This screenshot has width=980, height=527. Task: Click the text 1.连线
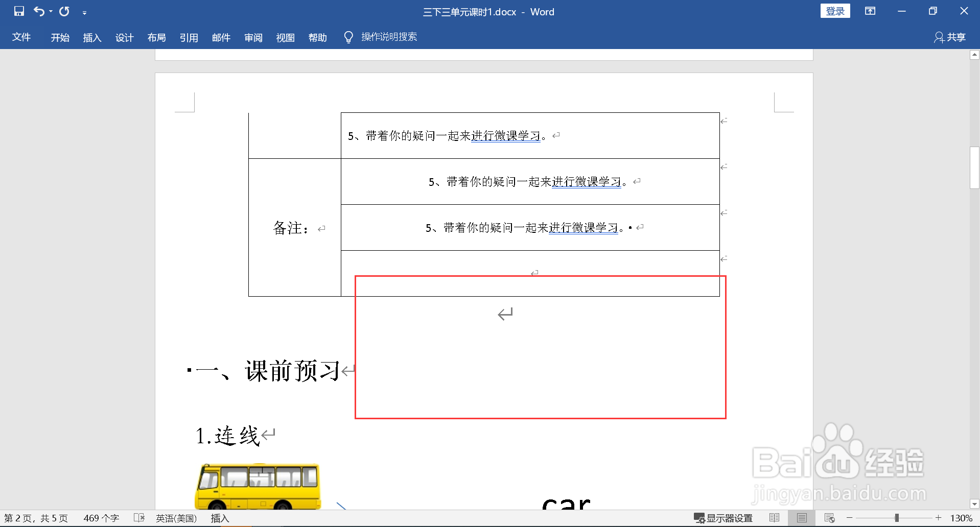tap(228, 436)
